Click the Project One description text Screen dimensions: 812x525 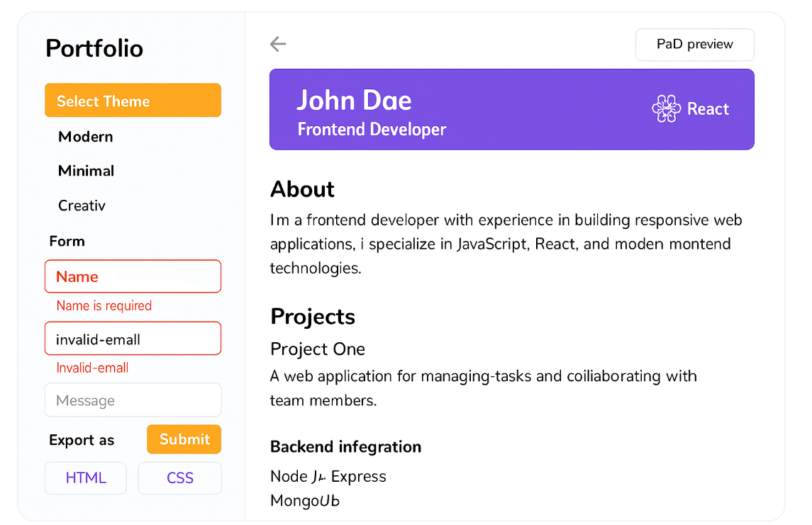pyautogui.click(x=483, y=388)
